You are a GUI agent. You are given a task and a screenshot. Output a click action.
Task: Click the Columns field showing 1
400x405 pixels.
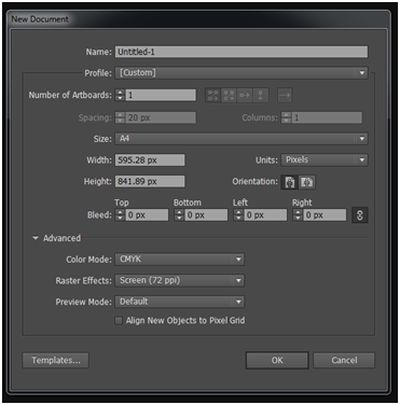pyautogui.click(x=327, y=118)
